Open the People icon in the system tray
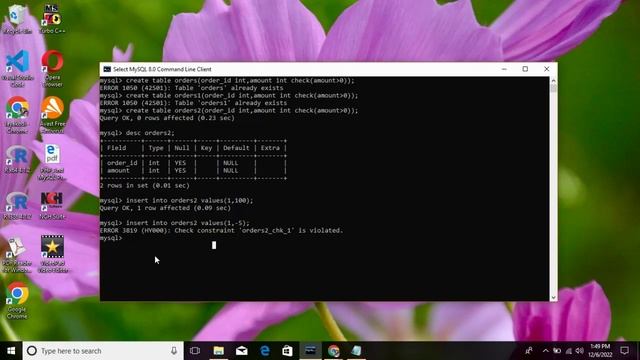Image resolution: width=640 pixels, height=360 pixels. click(529, 351)
